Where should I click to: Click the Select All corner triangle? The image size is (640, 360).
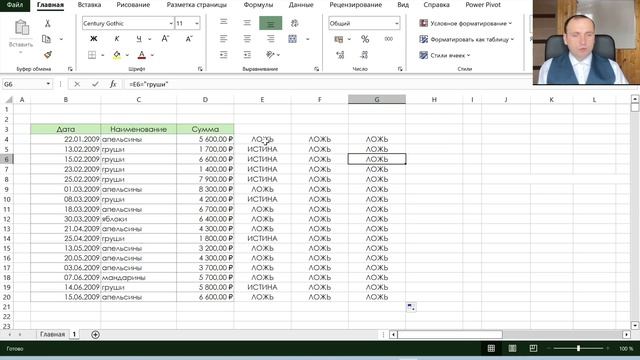click(8, 100)
